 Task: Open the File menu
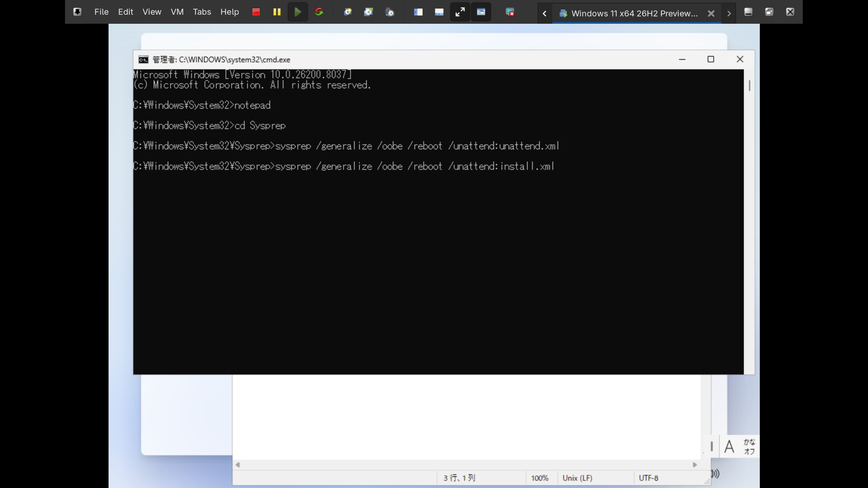point(101,12)
